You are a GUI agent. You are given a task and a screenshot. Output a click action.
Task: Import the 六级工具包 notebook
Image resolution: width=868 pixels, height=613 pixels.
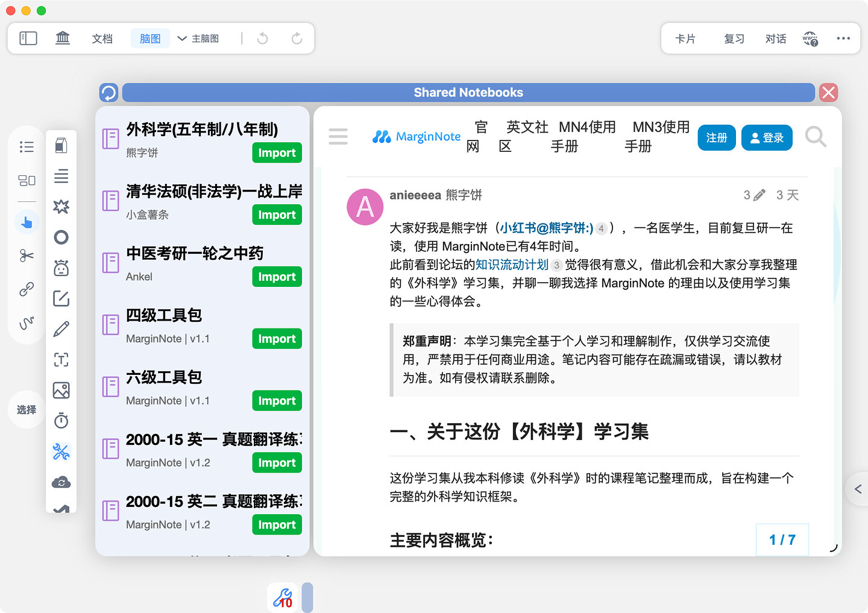click(277, 401)
